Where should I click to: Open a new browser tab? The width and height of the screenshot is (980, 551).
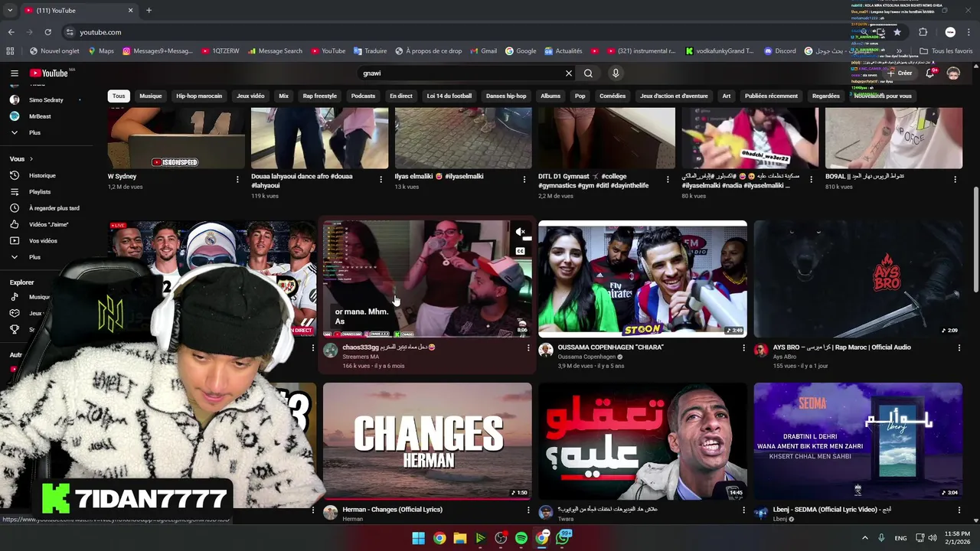pyautogui.click(x=149, y=11)
